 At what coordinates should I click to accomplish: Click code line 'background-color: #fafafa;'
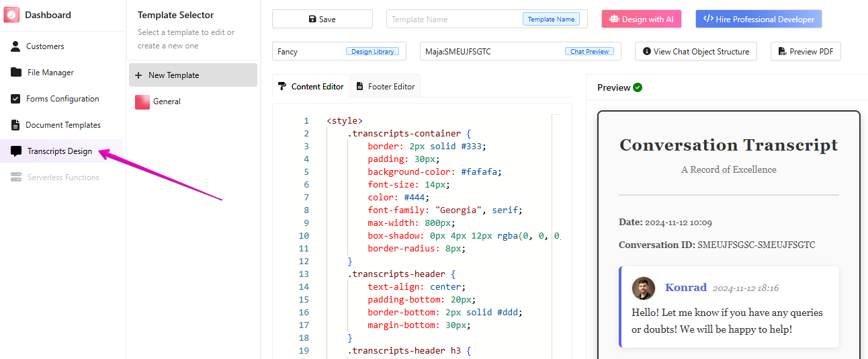click(435, 172)
